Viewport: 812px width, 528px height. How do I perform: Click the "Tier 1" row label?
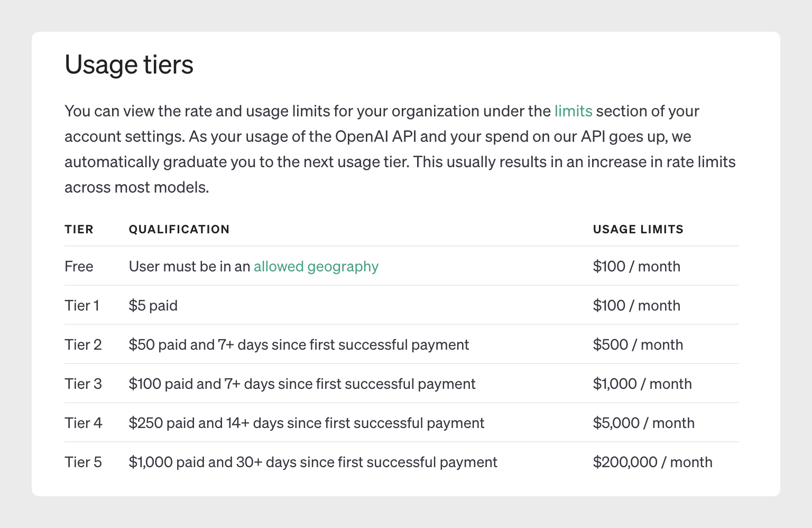82,305
